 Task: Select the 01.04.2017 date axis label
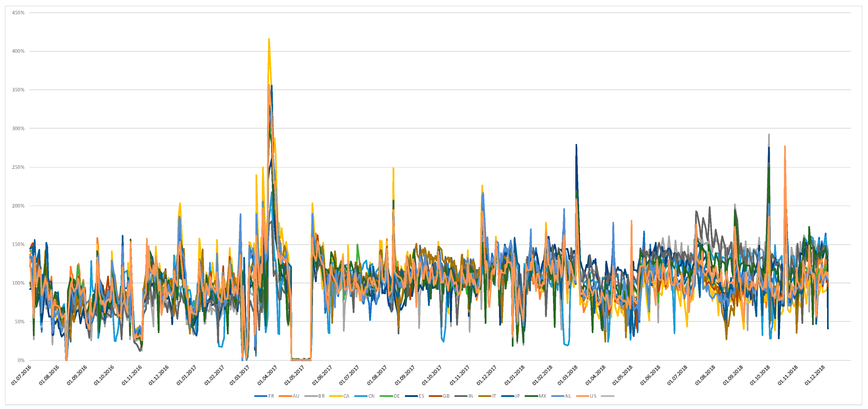268,375
